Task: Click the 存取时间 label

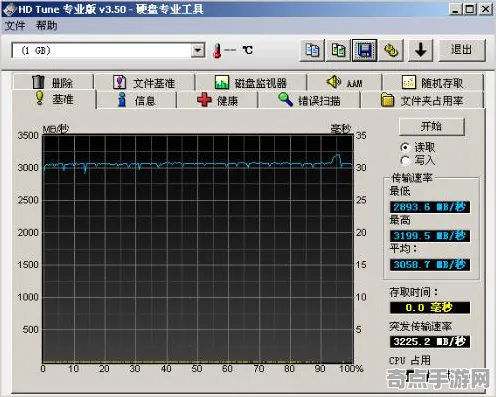Action: pyautogui.click(x=413, y=292)
